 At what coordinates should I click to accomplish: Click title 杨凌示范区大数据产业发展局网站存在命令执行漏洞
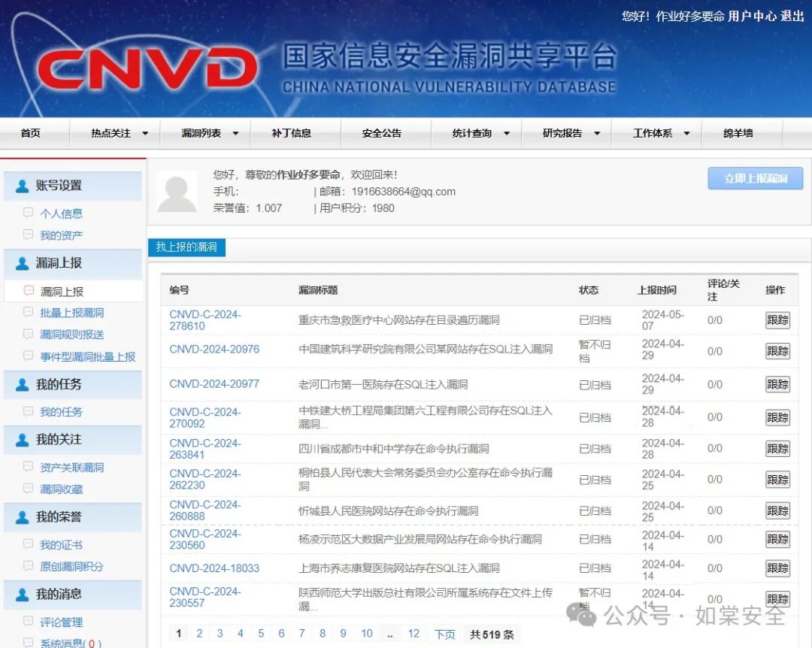pos(420,539)
